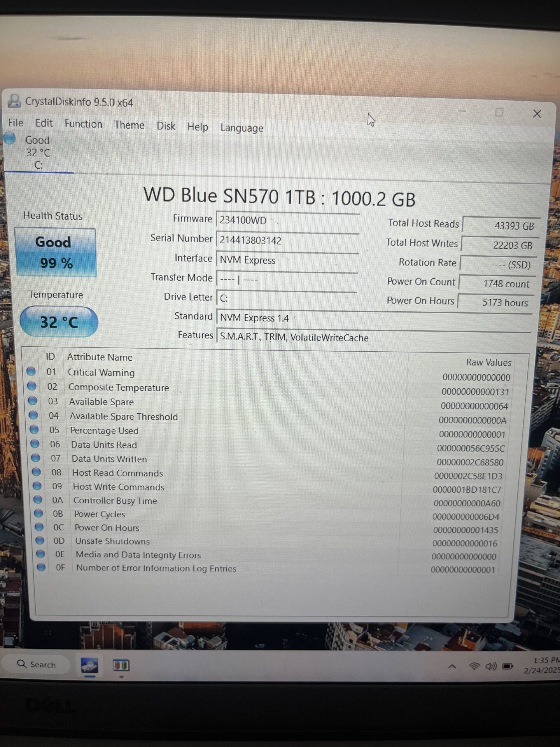Viewport: 560px width, 747px height.
Task: Click the Power On Hours value 5173 hours
Action: coord(495,302)
